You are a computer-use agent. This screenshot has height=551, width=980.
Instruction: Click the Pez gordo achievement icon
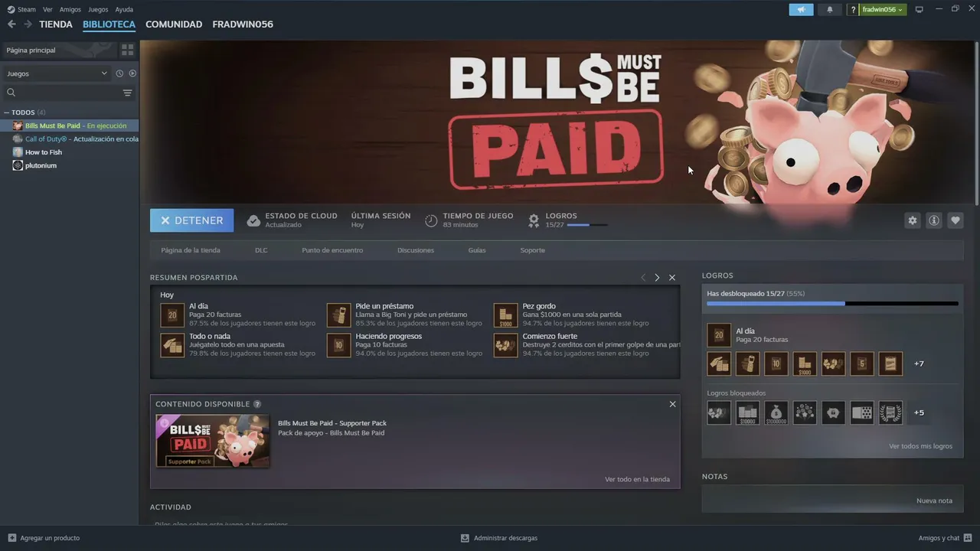[x=505, y=315]
